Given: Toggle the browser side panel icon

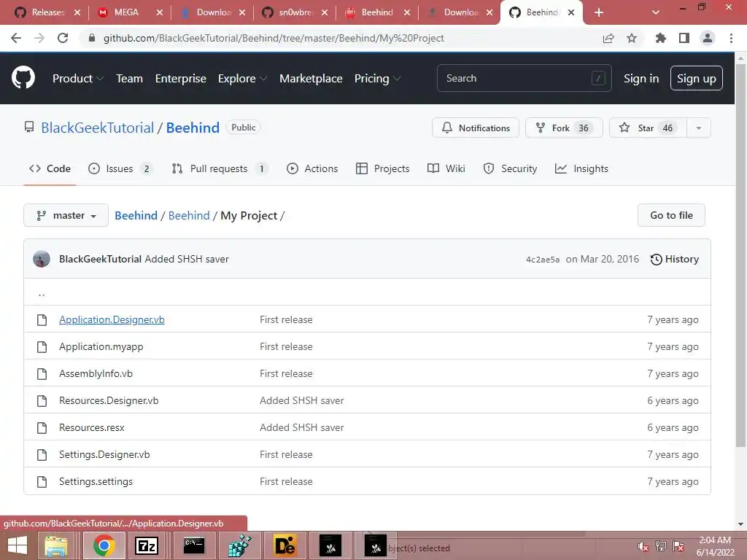Looking at the screenshot, I should [684, 38].
